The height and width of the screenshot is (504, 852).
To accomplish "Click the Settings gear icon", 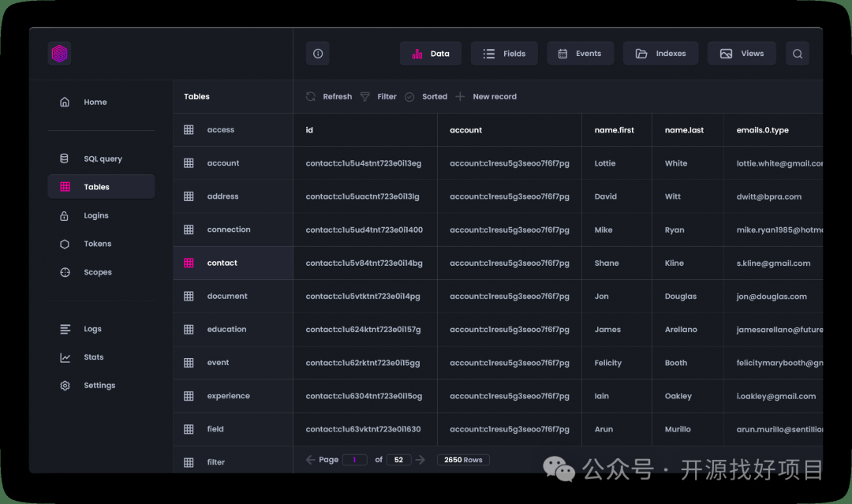I will coord(65,385).
